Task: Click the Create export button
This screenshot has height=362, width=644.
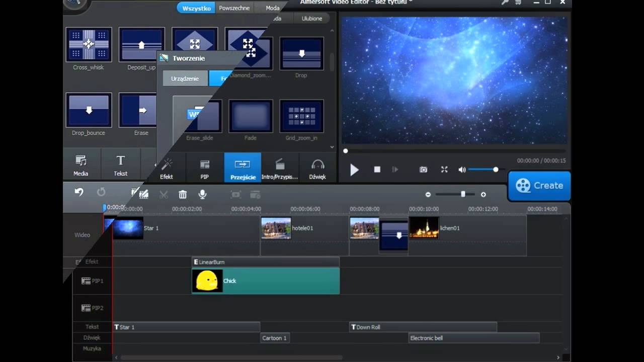Action: tap(539, 186)
